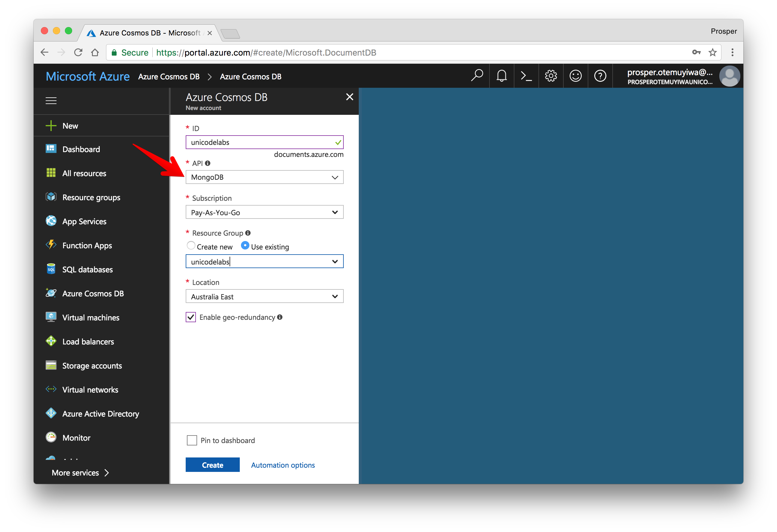Open the Cloud Shell icon in top bar
Image resolution: width=777 pixels, height=532 pixels.
526,76
